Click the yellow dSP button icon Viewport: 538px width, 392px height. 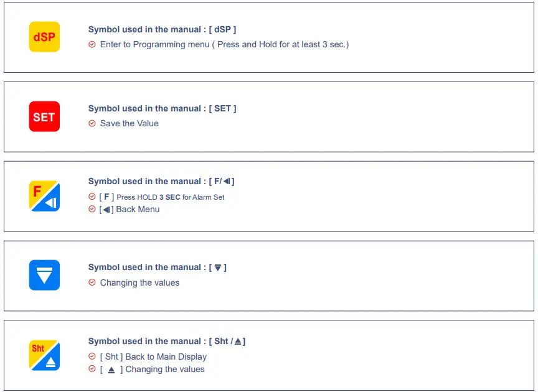(44, 37)
